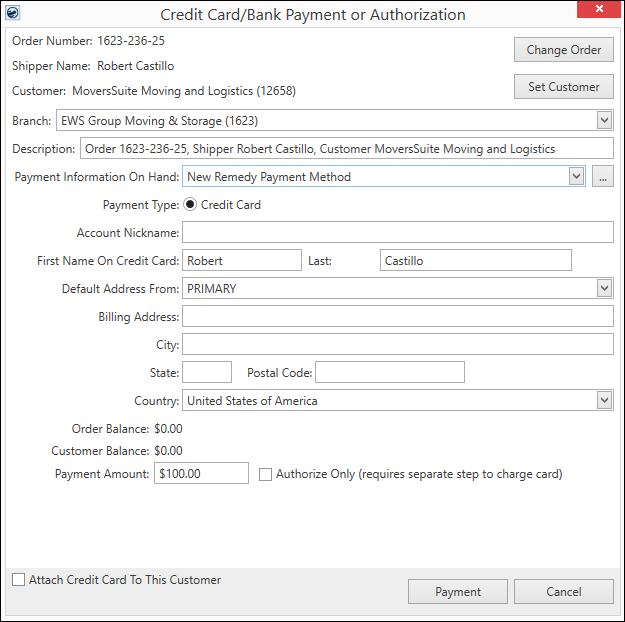Click the Account Nickname field

click(x=397, y=233)
